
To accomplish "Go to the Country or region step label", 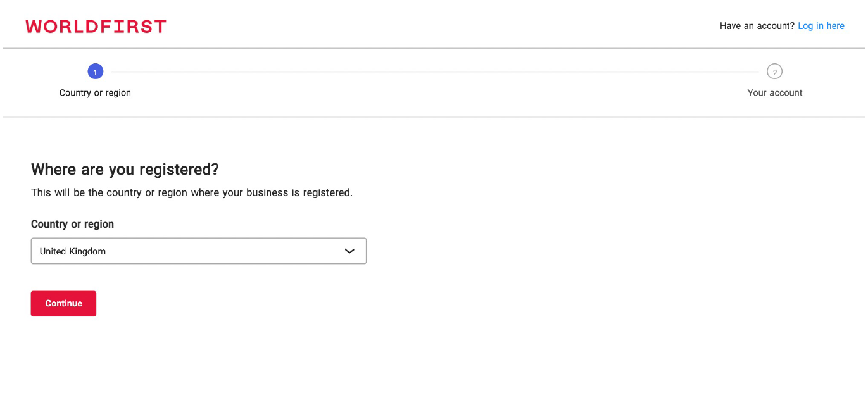I will [x=95, y=93].
